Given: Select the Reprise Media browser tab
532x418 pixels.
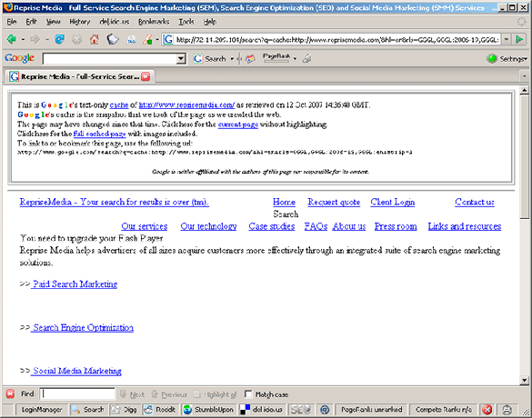Looking at the screenshot, I should pyautogui.click(x=80, y=76).
